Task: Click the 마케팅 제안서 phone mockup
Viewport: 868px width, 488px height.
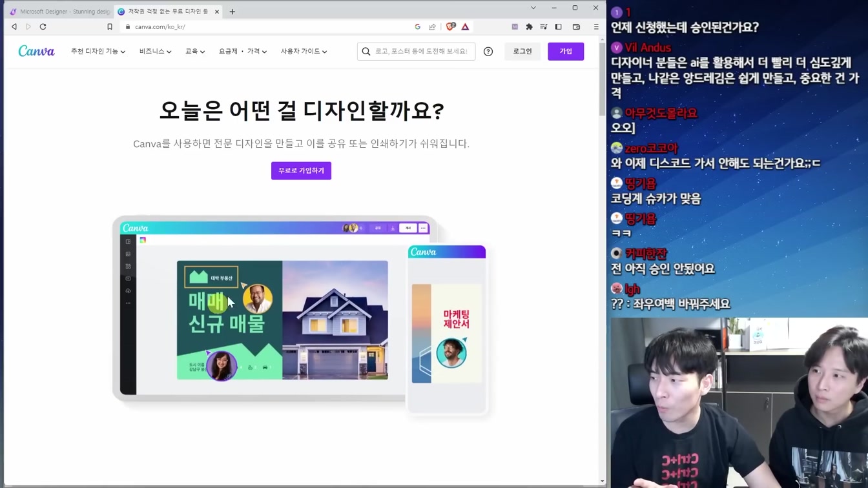Action: [447, 329]
